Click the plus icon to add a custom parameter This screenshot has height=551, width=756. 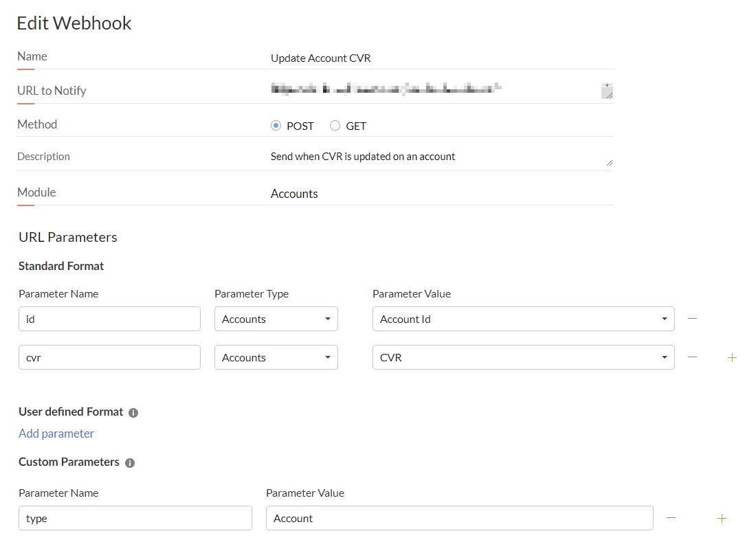(722, 518)
